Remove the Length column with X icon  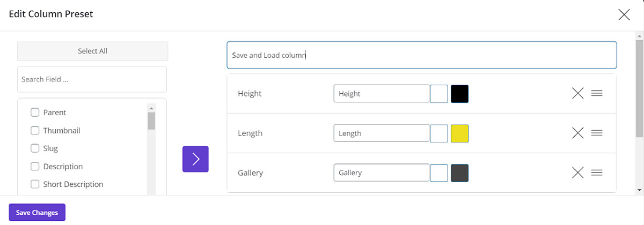click(x=577, y=133)
